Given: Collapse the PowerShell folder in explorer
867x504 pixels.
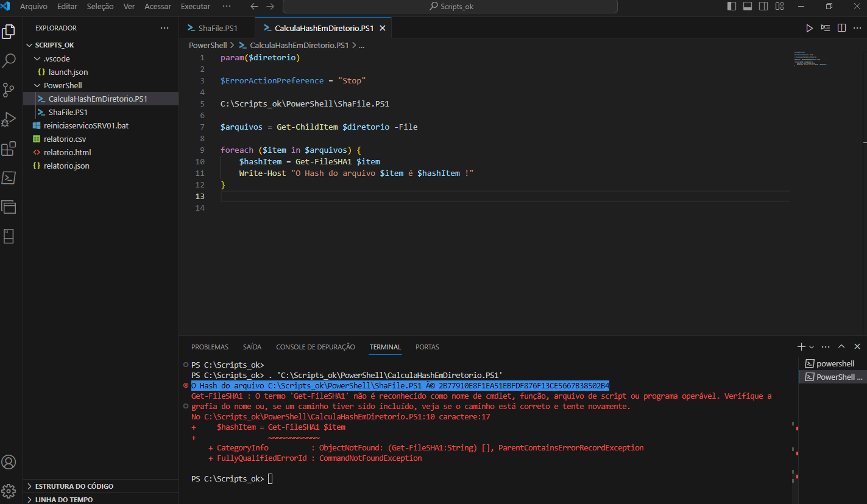Looking at the screenshot, I should [x=101, y=85].
